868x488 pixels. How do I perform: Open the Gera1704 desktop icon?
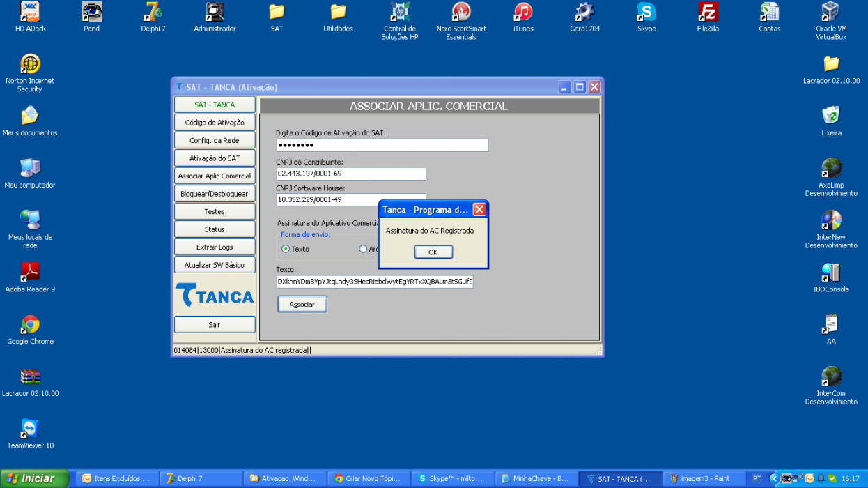tap(584, 12)
